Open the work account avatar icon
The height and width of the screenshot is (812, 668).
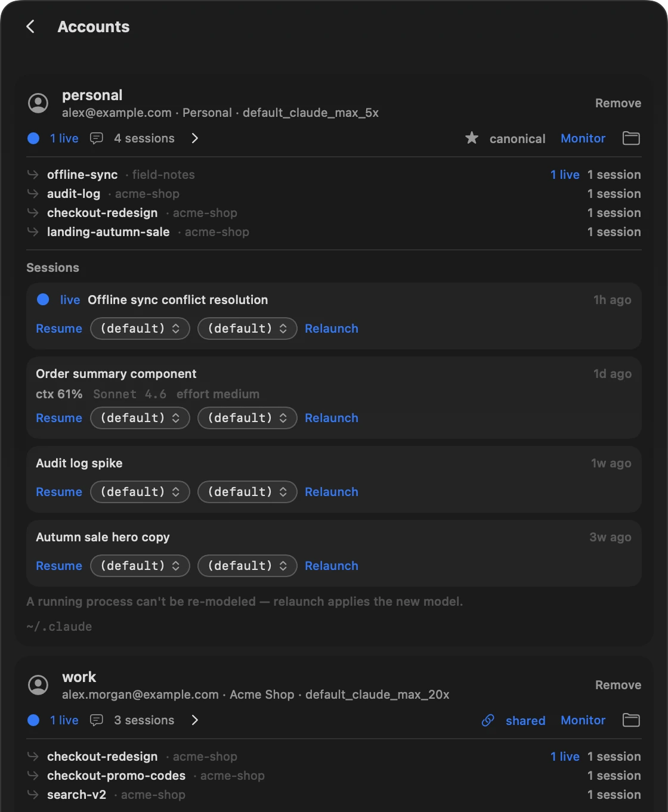click(x=38, y=685)
